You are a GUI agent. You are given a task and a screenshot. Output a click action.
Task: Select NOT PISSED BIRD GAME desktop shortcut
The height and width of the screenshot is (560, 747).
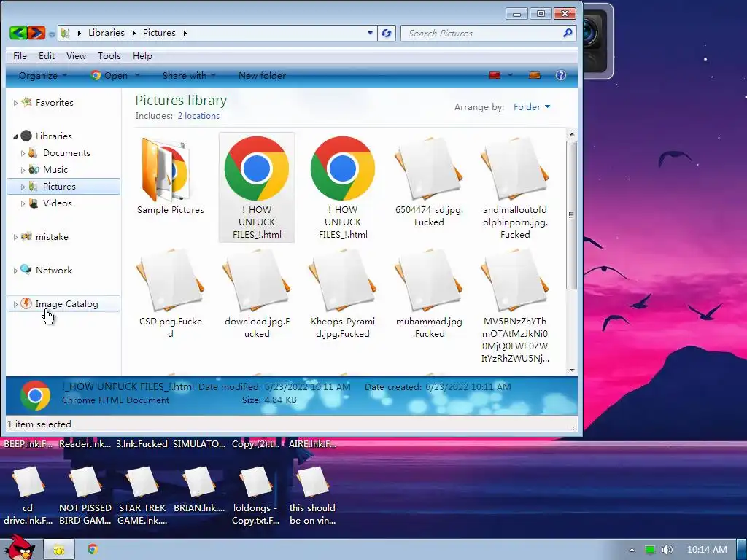[x=85, y=495]
